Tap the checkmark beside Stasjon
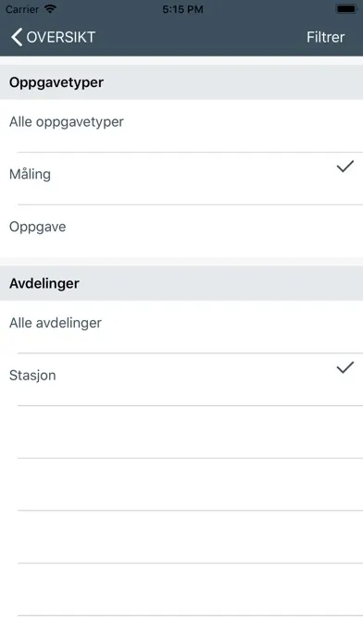This screenshot has width=363, height=644. tap(345, 367)
